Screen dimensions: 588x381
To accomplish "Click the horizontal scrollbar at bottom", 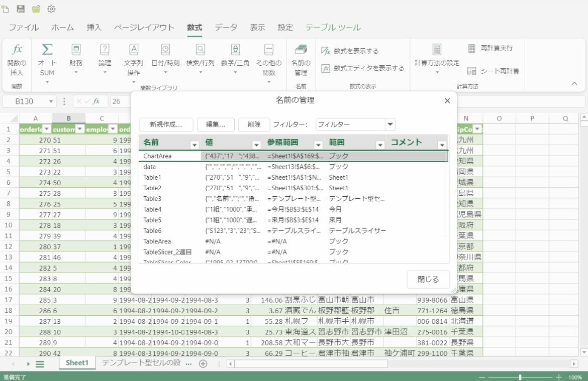I will point(311,364).
